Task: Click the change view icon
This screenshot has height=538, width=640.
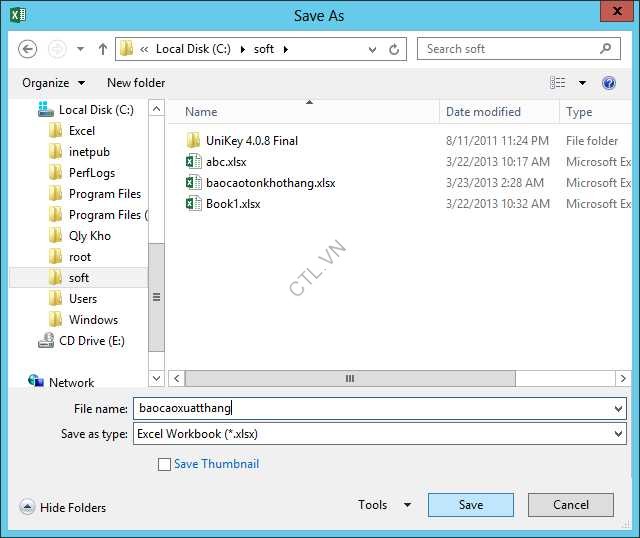Action: (x=557, y=83)
